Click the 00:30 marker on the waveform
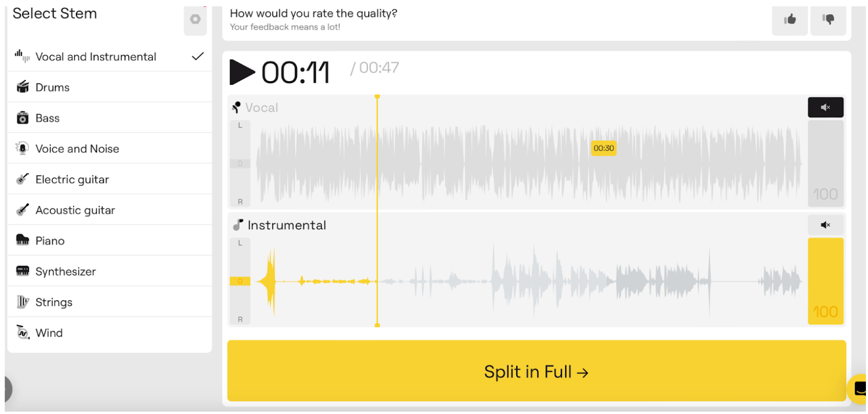This screenshot has height=414, width=868. coord(604,149)
